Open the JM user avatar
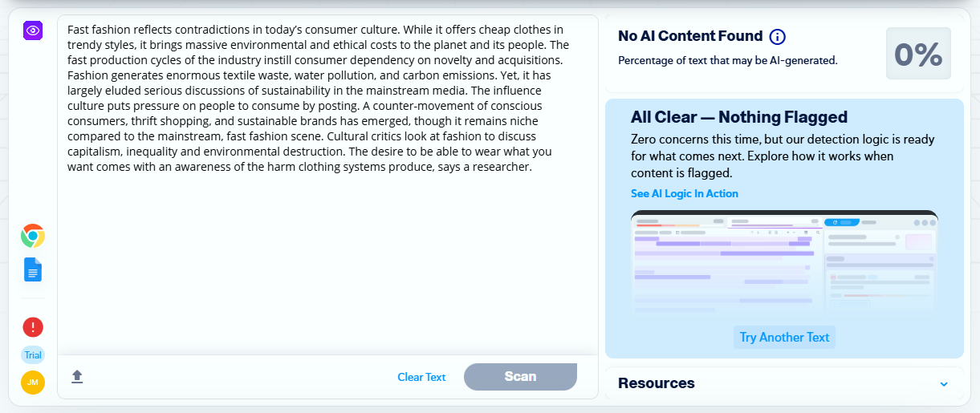This screenshot has width=980, height=413. click(33, 383)
